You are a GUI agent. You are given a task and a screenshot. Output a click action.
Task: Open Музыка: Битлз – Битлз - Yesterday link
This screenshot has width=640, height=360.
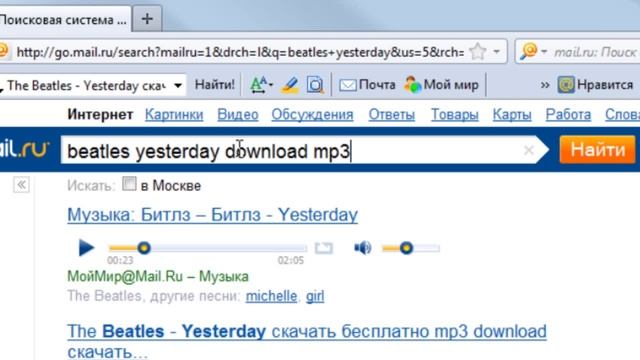(212, 215)
